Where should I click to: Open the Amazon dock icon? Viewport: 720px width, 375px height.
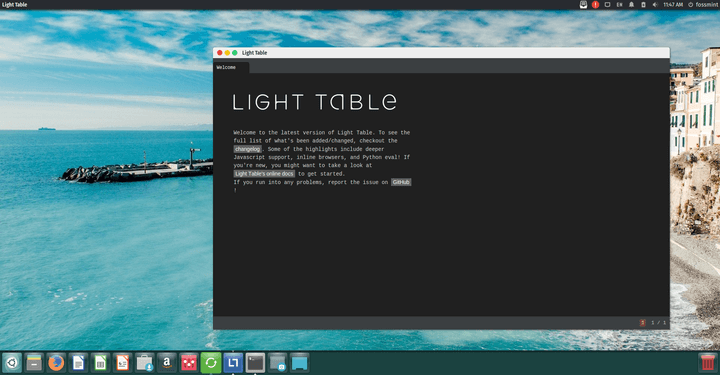click(x=167, y=363)
